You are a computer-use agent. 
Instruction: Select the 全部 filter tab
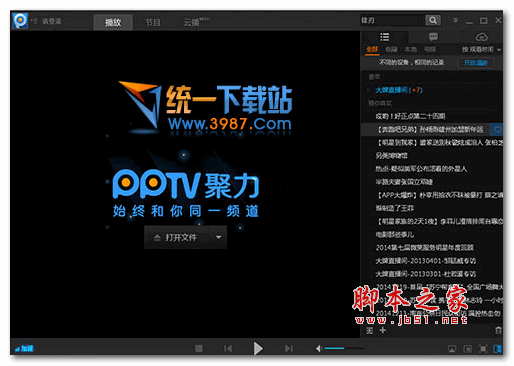point(372,50)
